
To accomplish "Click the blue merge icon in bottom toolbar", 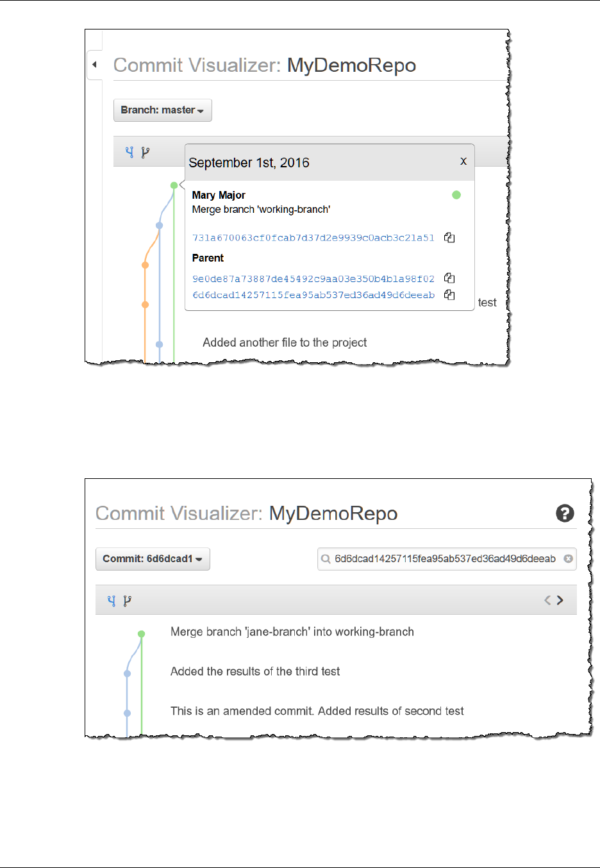I will pyautogui.click(x=112, y=601).
